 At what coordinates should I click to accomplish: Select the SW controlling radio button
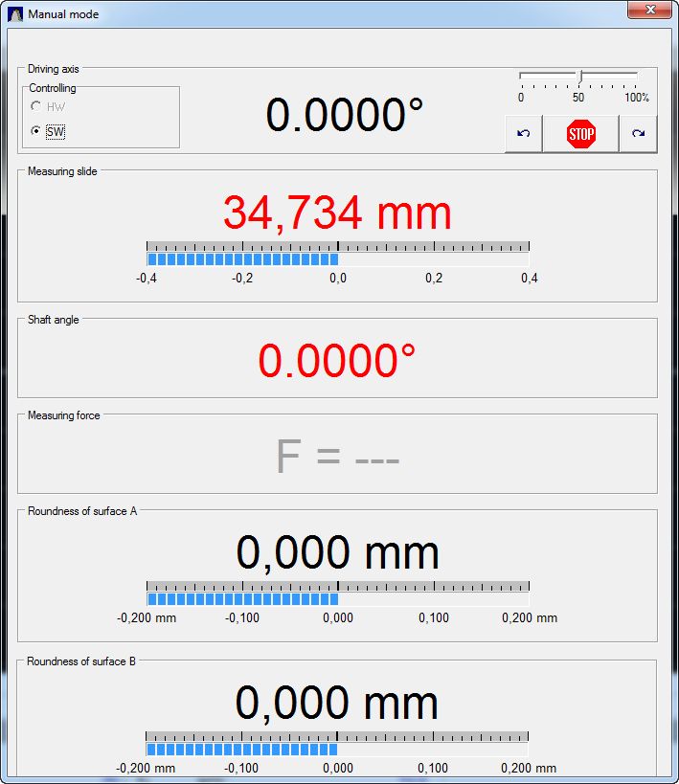coord(36,131)
